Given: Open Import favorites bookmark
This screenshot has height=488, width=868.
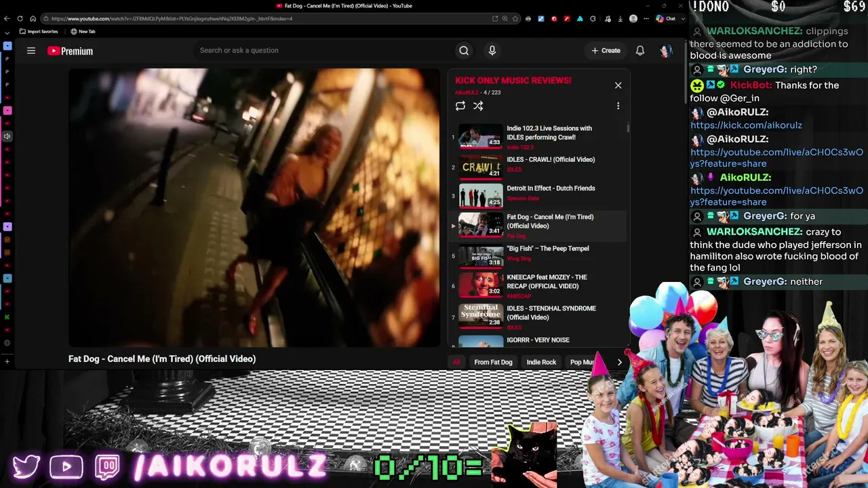Looking at the screenshot, I should coord(39,31).
